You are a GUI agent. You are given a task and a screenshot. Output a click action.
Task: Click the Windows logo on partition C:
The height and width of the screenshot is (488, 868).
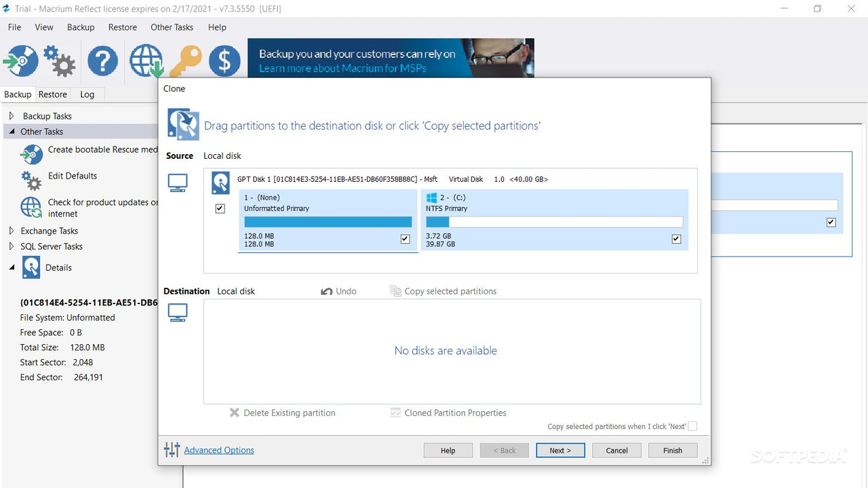coord(432,198)
